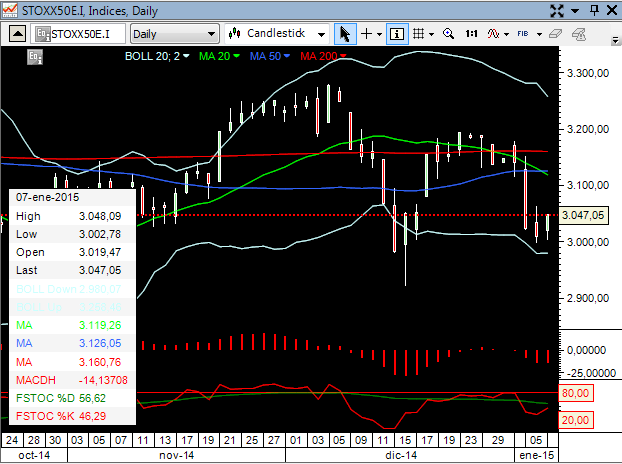Open the Candlestick chart type dropdown
The width and height of the screenshot is (622, 464).
321,35
